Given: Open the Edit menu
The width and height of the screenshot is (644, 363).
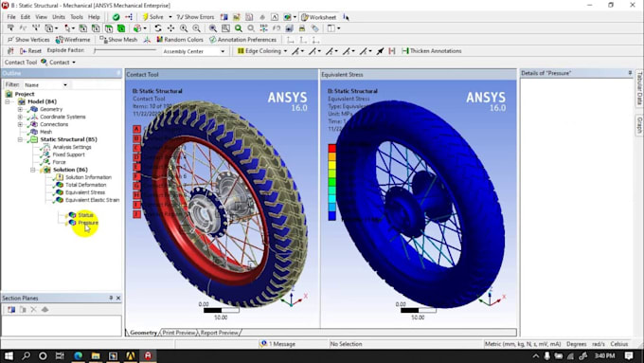Looking at the screenshot, I should (26, 17).
